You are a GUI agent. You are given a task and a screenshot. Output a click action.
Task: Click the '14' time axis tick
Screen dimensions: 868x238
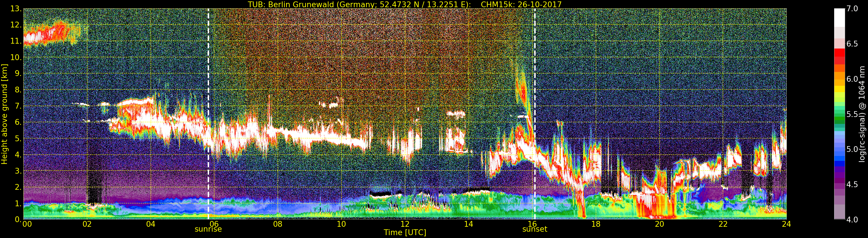(469, 224)
